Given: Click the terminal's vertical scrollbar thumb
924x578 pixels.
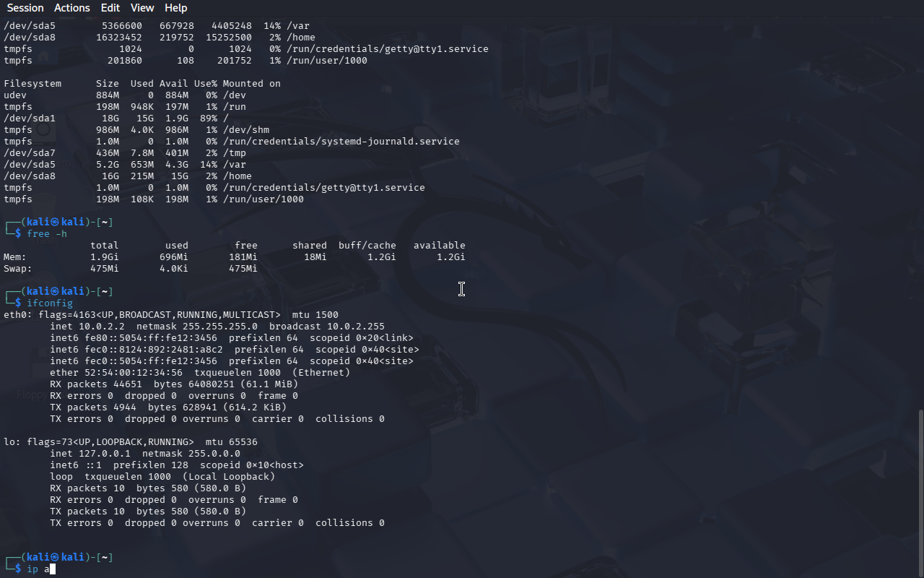Looking at the screenshot, I should coord(920,493).
